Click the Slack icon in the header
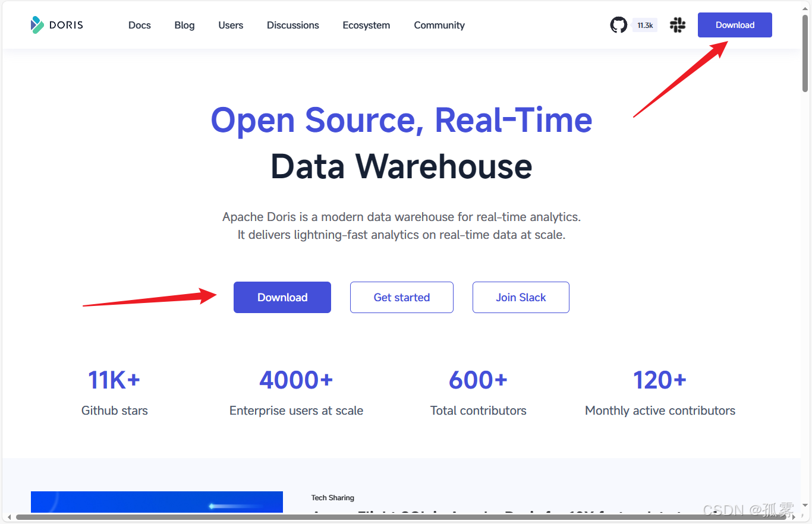 click(x=678, y=25)
